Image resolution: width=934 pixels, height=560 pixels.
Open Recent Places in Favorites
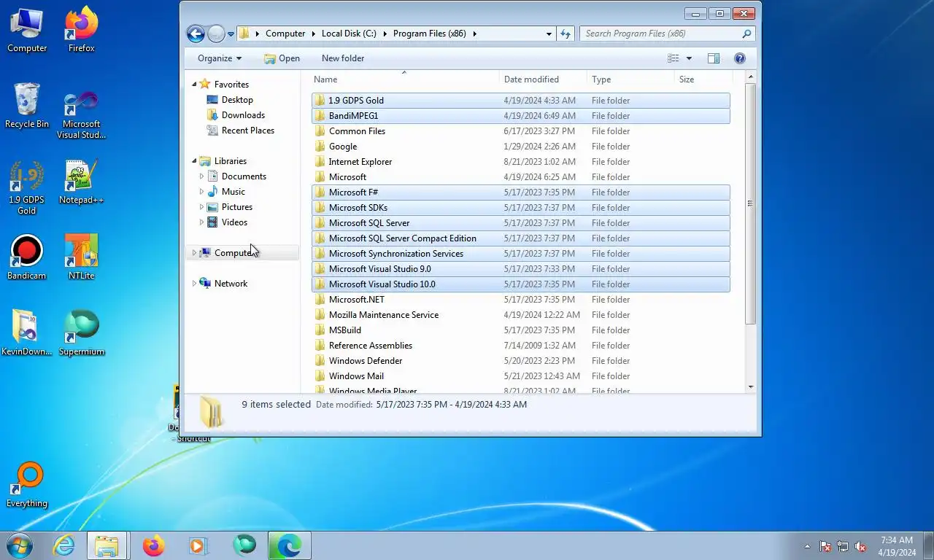coord(248,131)
